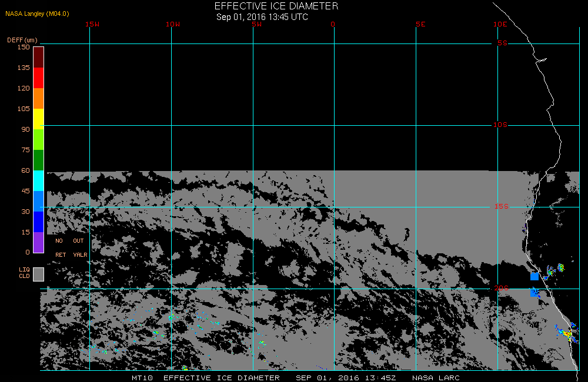
Task: Click the orange 105-120 color band
Action: [x=39, y=98]
